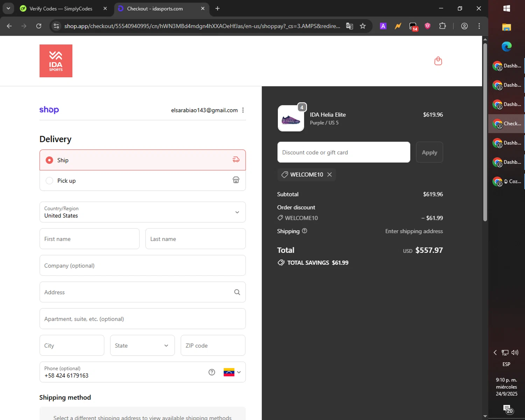This screenshot has width=525, height=420.
Task: Open the shipping info help icon
Action: [x=304, y=231]
